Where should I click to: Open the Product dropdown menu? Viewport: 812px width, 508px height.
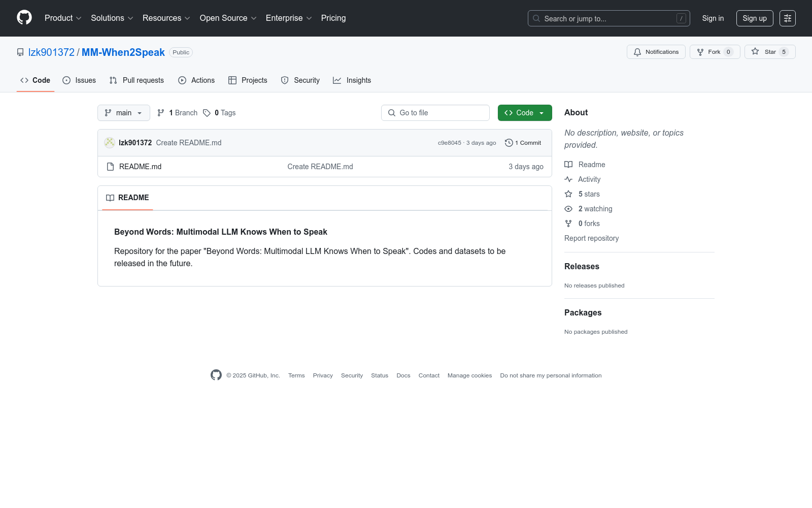63,18
